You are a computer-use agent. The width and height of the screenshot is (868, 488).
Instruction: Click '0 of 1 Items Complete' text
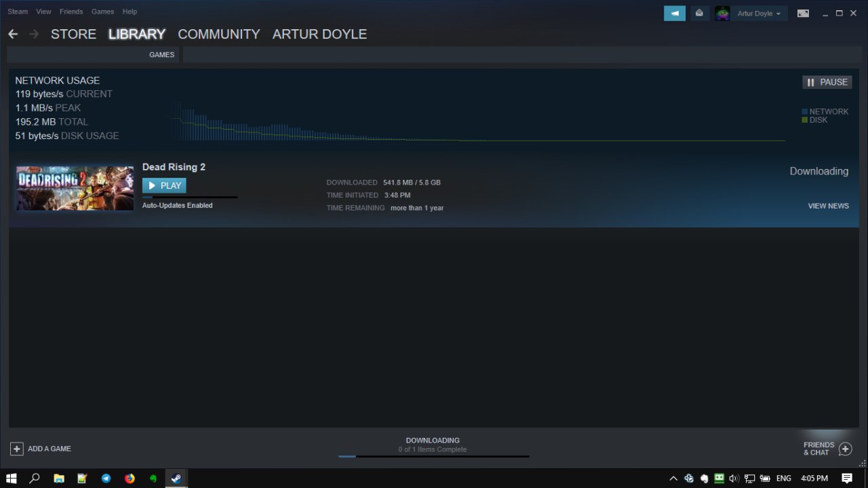pyautogui.click(x=433, y=449)
